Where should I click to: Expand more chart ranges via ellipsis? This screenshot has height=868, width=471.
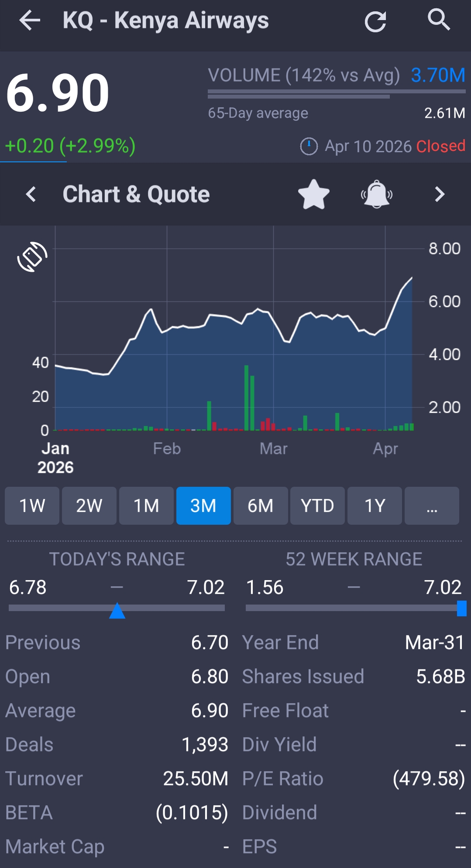pyautogui.click(x=432, y=506)
